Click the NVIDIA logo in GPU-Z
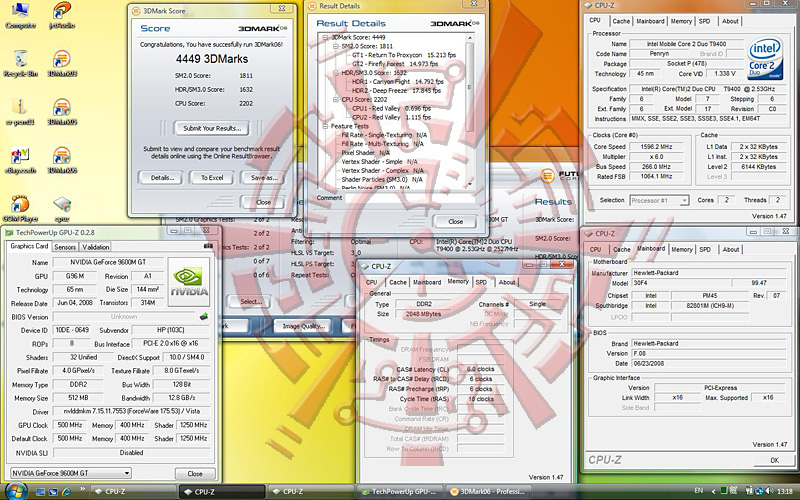The width and height of the screenshot is (800, 500). tap(189, 282)
